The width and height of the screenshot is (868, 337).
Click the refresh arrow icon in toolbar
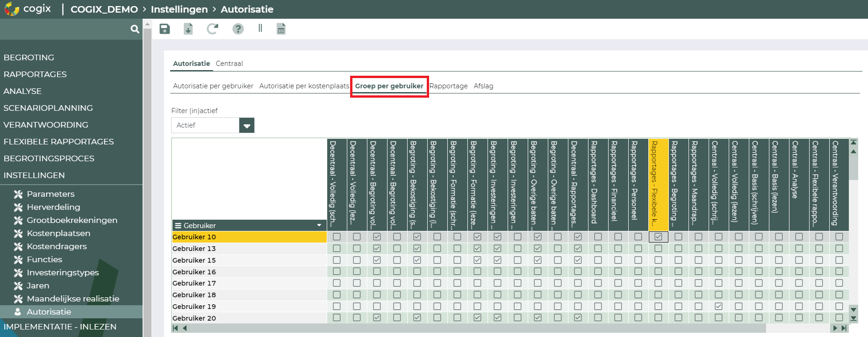[x=213, y=29]
